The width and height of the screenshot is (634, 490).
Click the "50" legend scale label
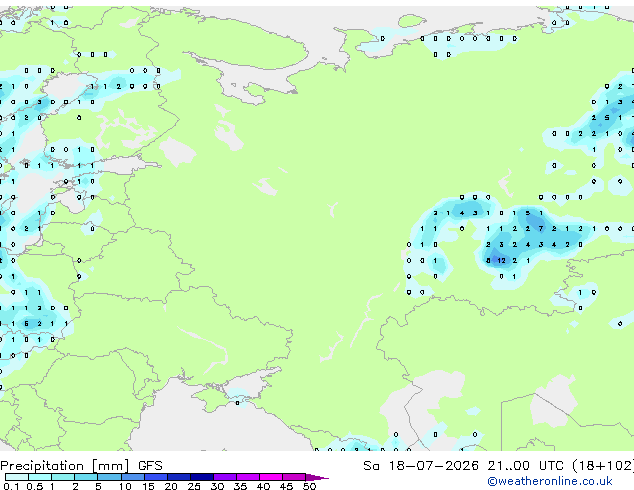tap(309, 486)
